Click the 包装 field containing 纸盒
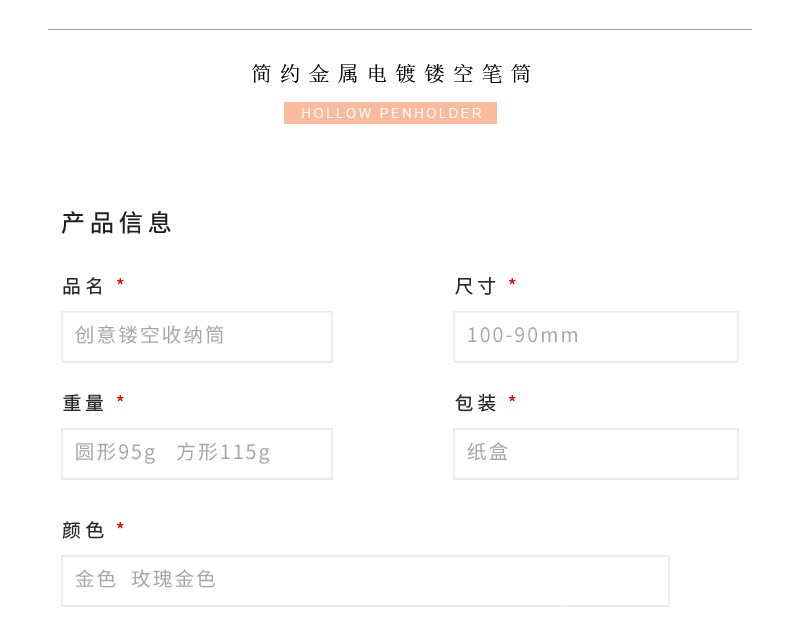 (596, 454)
